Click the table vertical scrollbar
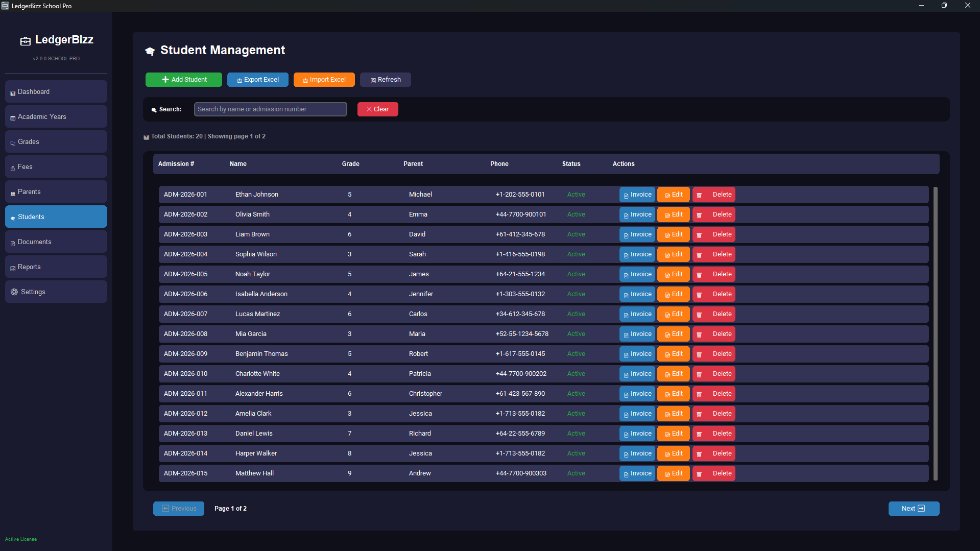Screen dimensions: 980x551 point(936,334)
